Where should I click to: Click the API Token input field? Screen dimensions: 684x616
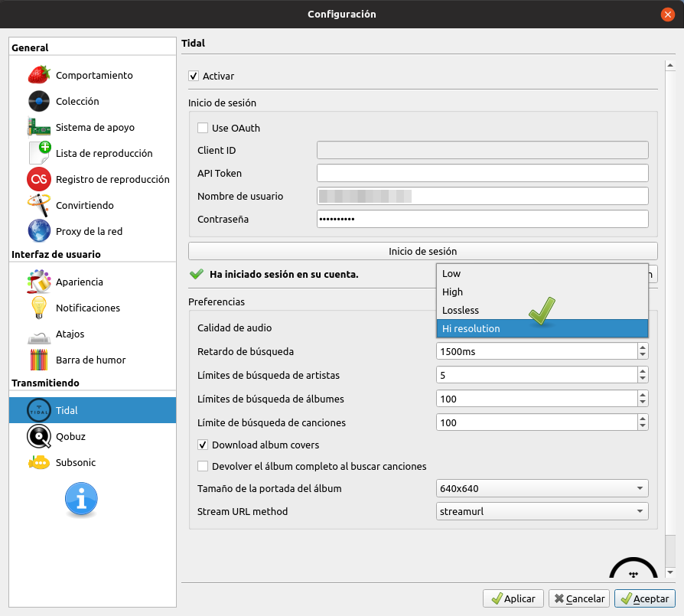[x=483, y=173]
